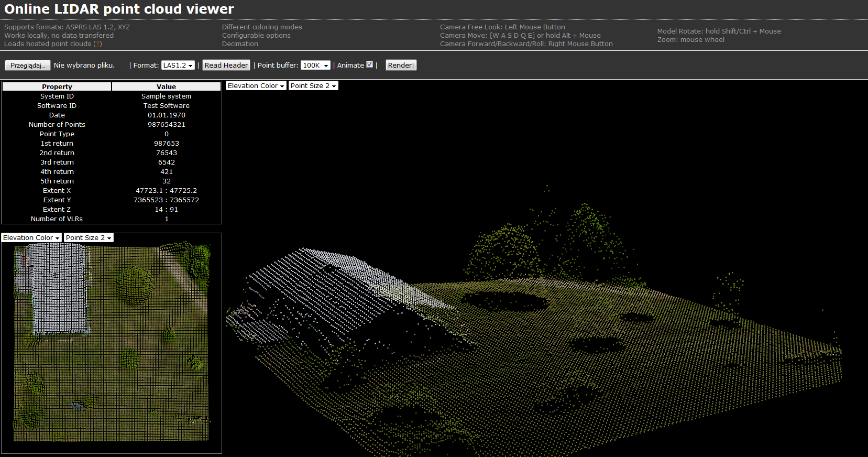Click the 'Works locally, no data transfered' text
868x457 pixels.
59,36
